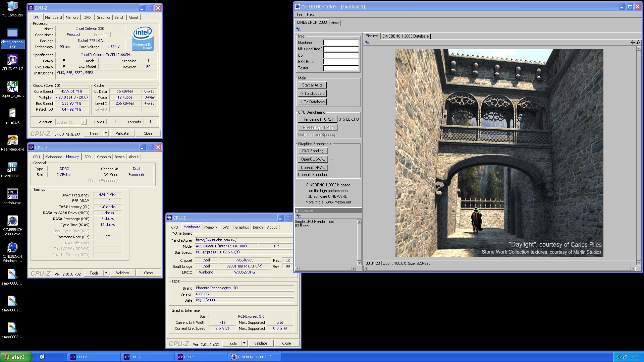Click the Intel Celeron D logo

[142, 39]
